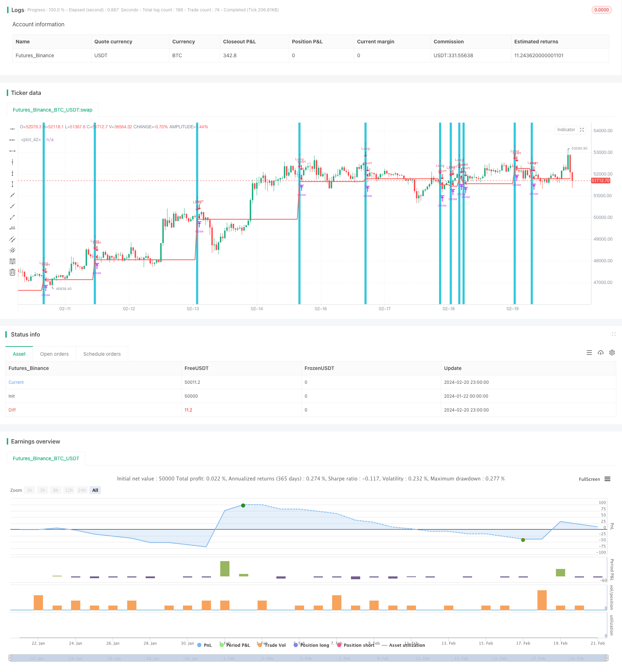622x672 pixels.
Task: Toggle the PnL series in legend
Action: coord(204,645)
